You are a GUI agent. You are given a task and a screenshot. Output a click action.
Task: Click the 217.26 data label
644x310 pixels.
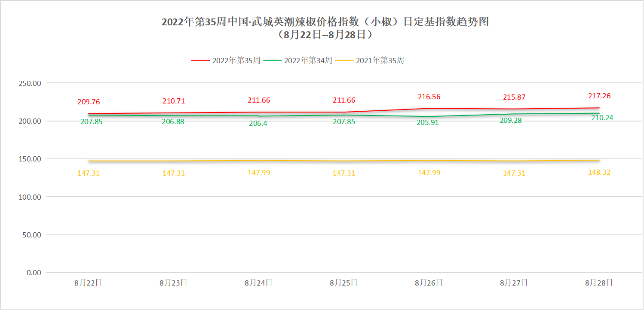point(599,96)
